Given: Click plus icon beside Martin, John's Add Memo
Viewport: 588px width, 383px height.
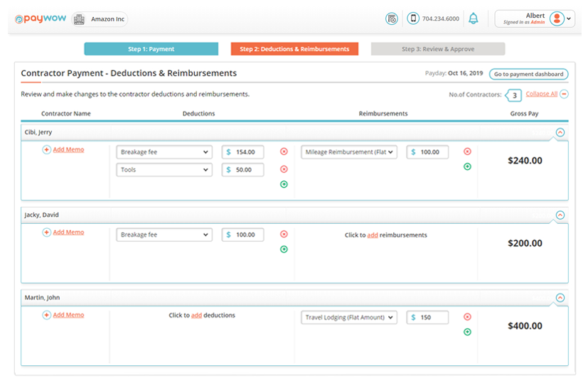Looking at the screenshot, I should pyautogui.click(x=46, y=315).
